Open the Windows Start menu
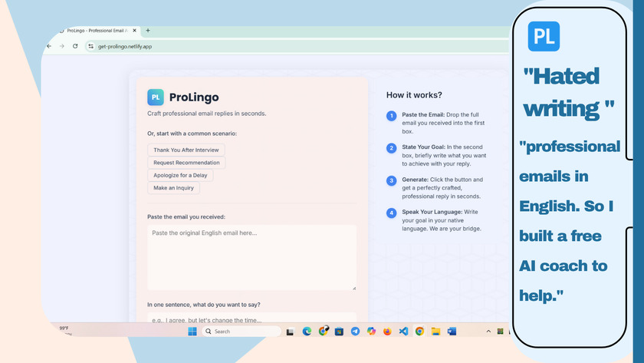This screenshot has width=644, height=363. click(x=192, y=332)
